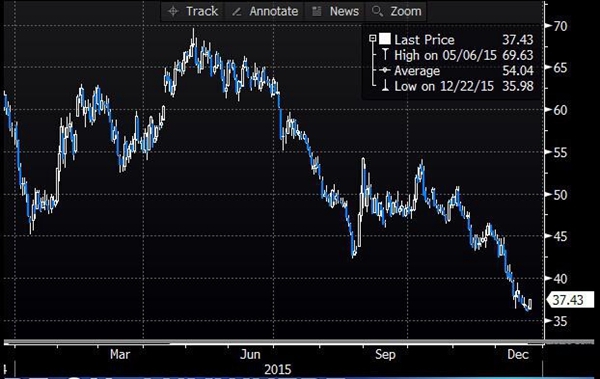Click the 2015 year label
This screenshot has height=379, width=600.
click(x=278, y=370)
